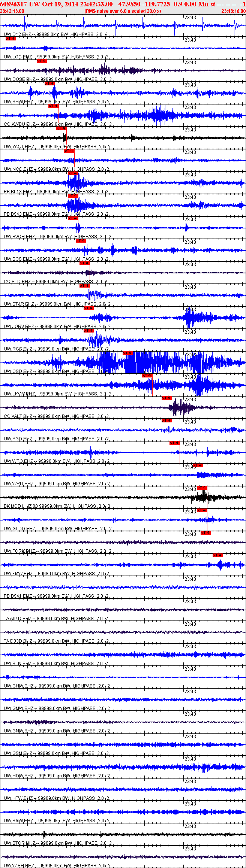Click the pick flag on the UW.NCO trace
The width and height of the screenshot is (246, 868).
pyautogui.click(x=69, y=151)
